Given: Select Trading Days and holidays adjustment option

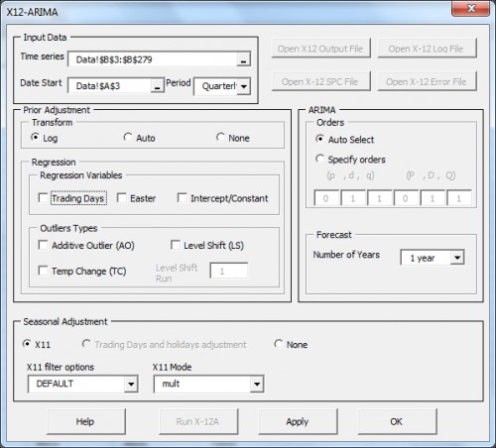Looking at the screenshot, I should tap(86, 344).
